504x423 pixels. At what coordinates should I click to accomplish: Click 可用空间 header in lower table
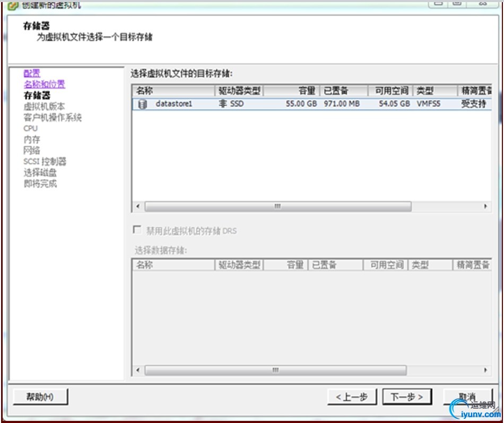click(385, 265)
